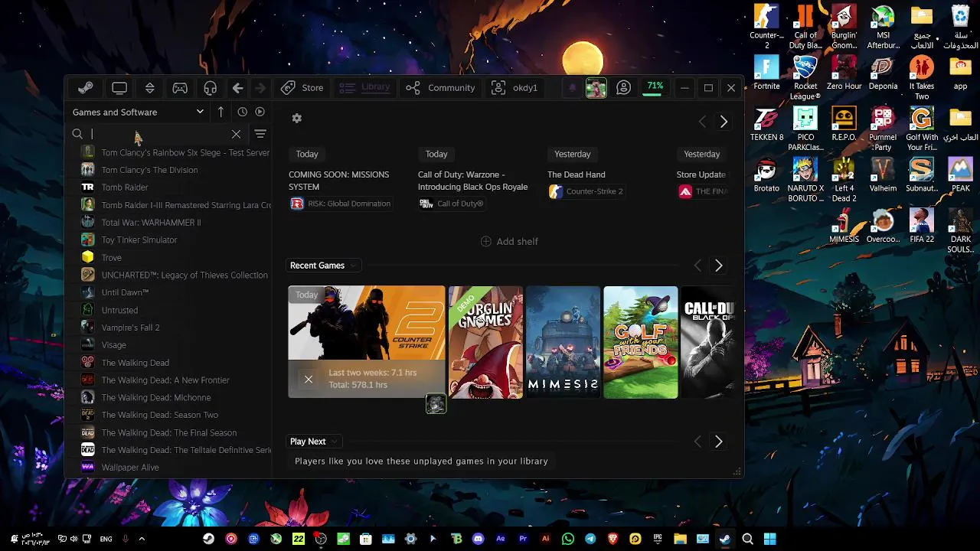Open Discord from the taskbar
This screenshot has height=551, width=980.
coord(479,539)
